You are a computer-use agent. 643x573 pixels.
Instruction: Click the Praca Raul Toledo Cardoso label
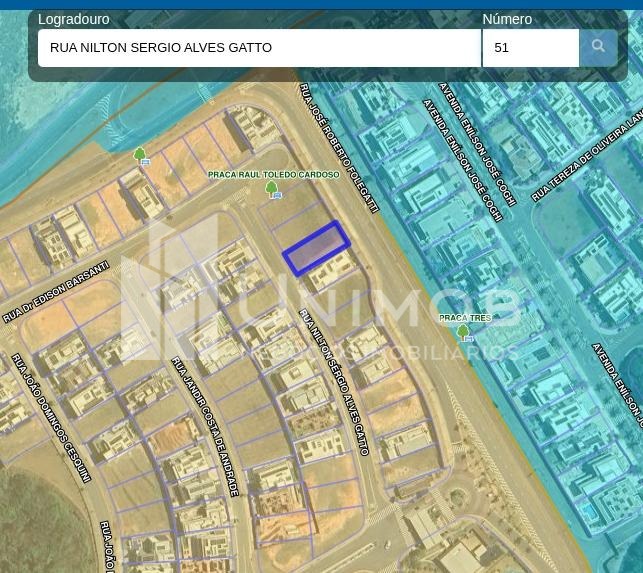pyautogui.click(x=273, y=174)
